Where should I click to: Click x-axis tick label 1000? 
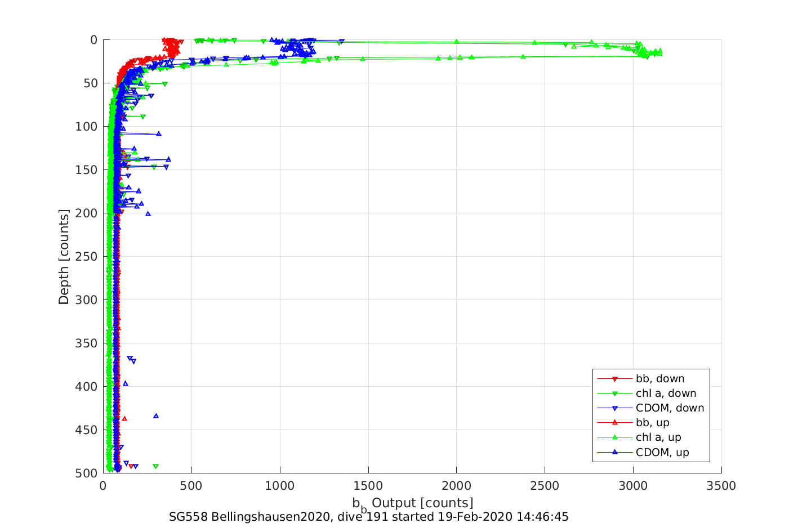(280, 486)
